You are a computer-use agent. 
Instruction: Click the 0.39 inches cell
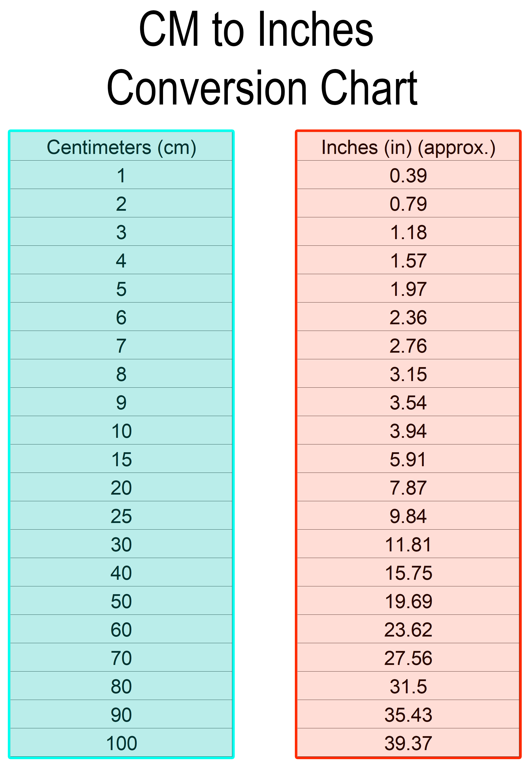tap(408, 175)
